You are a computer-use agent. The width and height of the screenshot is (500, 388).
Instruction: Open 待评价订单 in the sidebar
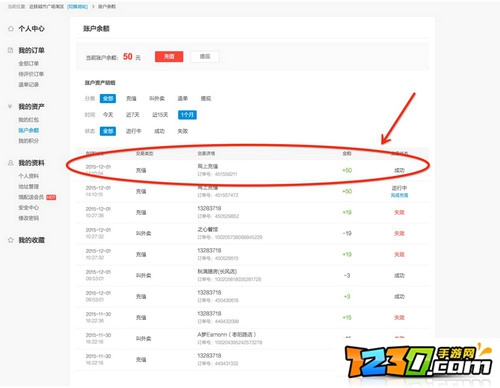pos(31,74)
